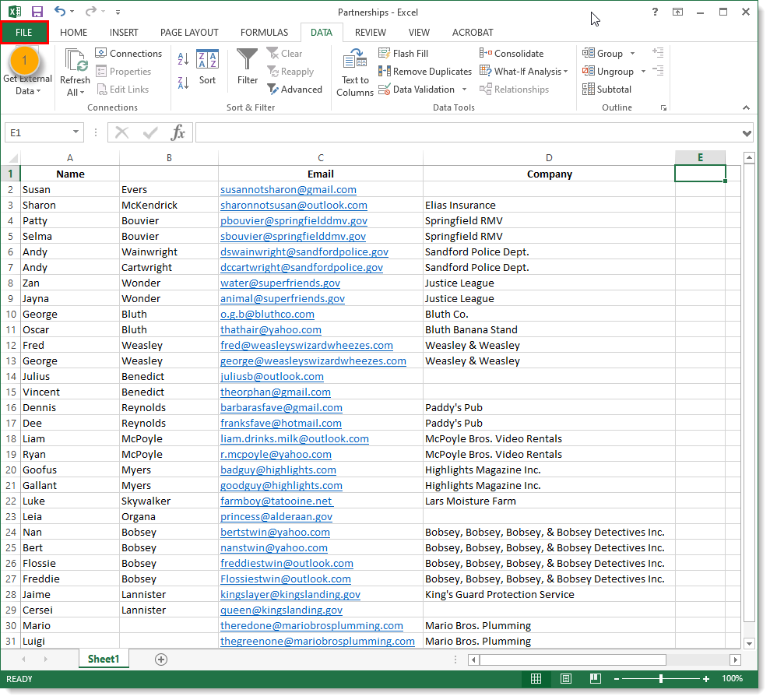This screenshot has height=700, width=770.
Task: Click the Edit Links button
Action: 127,89
